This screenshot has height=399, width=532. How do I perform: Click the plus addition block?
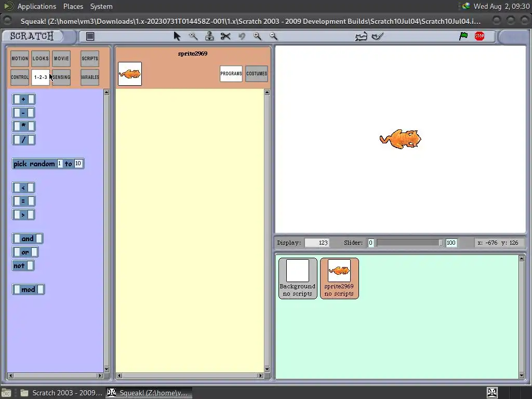click(x=23, y=99)
